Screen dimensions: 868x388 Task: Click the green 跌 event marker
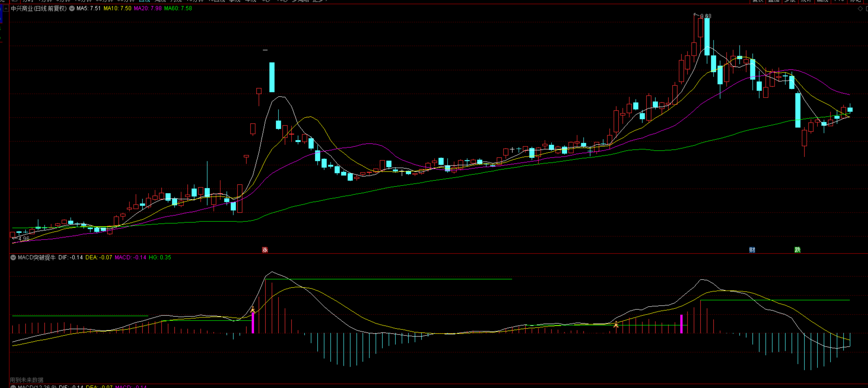pos(798,250)
